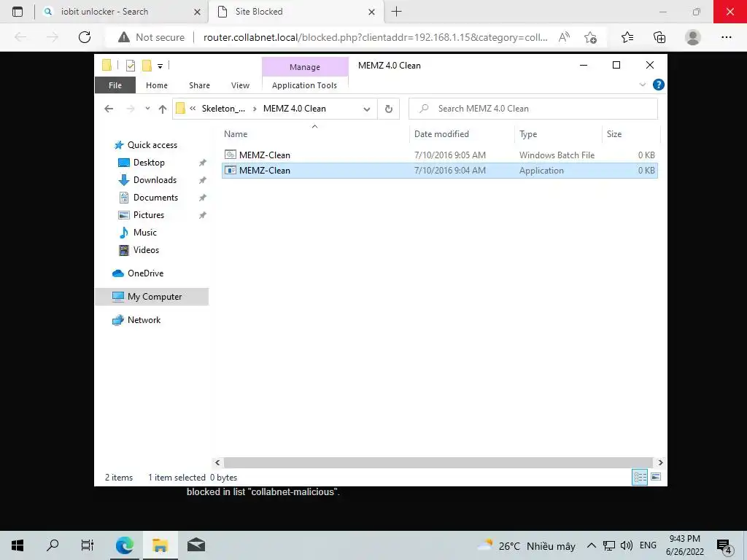Viewport: 747px width, 560px height.
Task: Switch to Details view layout
Action: 639,477
